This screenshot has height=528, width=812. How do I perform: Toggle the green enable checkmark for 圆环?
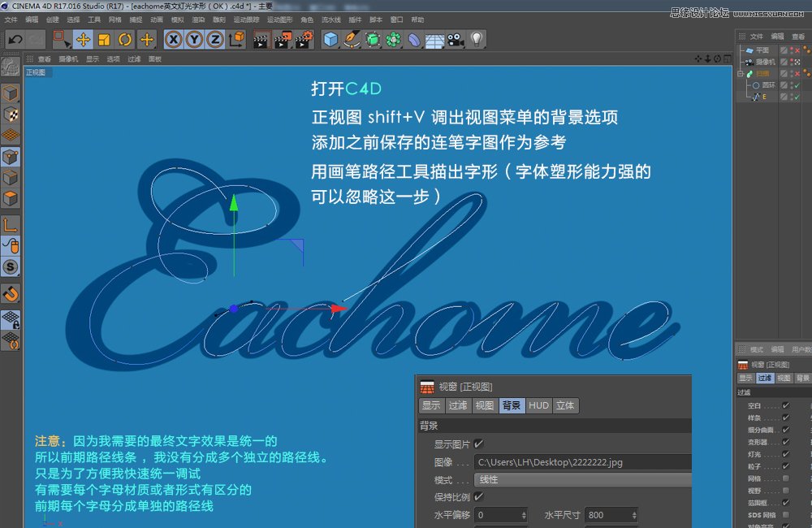click(x=797, y=85)
